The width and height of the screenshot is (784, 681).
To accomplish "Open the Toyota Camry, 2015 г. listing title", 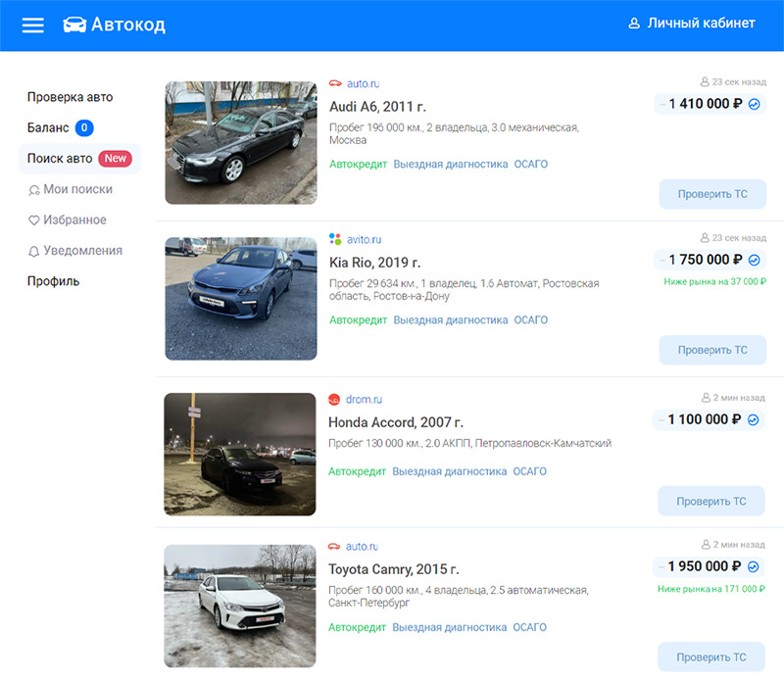I will coord(394,569).
